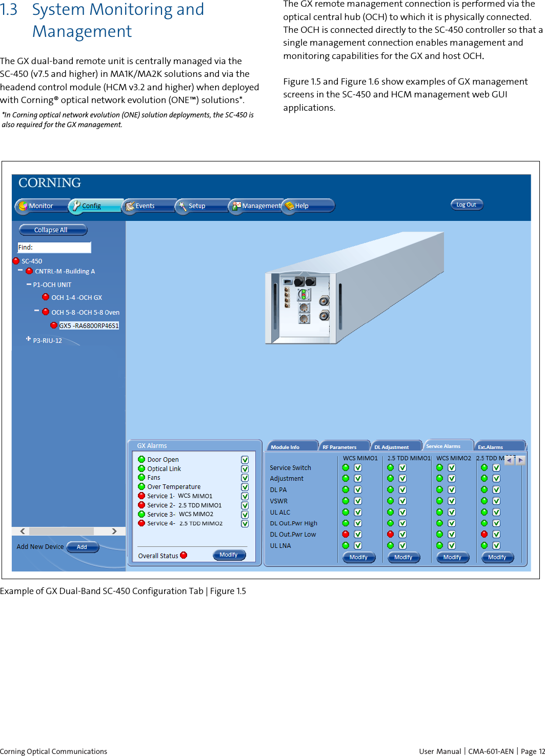Open the RF Parameters tab

pos(344,446)
